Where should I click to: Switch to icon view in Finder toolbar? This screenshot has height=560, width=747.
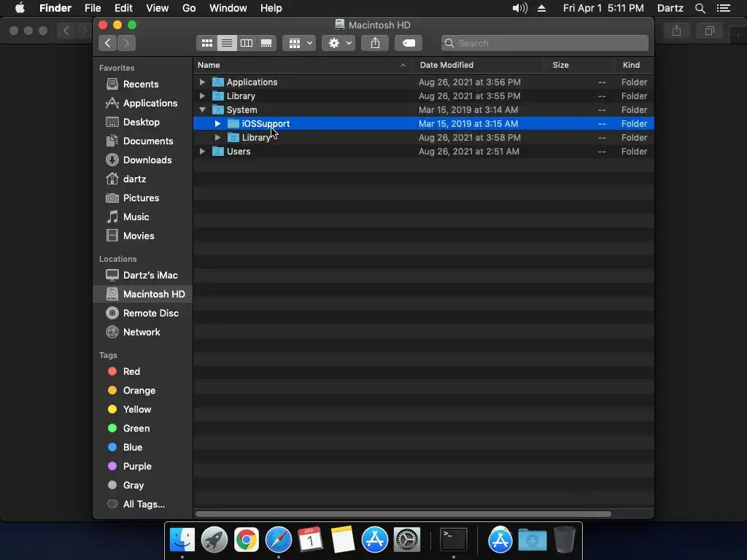[206, 43]
